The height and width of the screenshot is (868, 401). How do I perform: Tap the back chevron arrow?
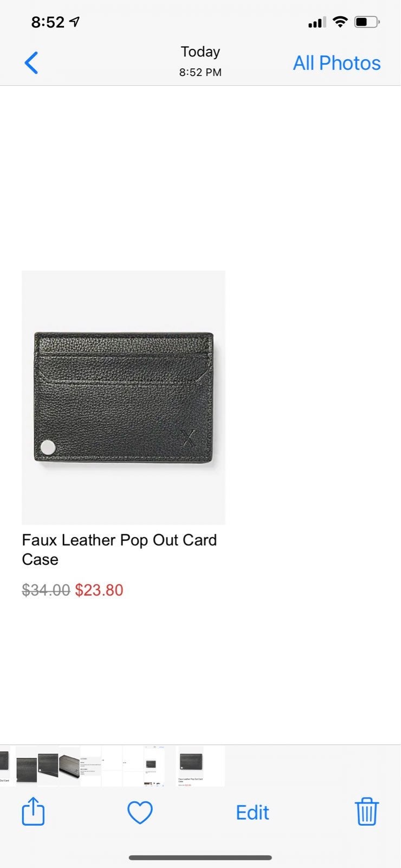pos(31,63)
